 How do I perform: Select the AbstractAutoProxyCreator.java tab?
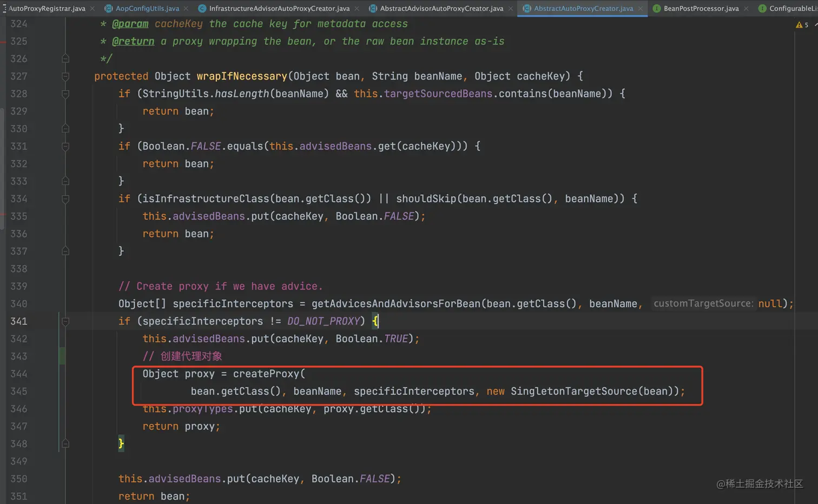583,9
